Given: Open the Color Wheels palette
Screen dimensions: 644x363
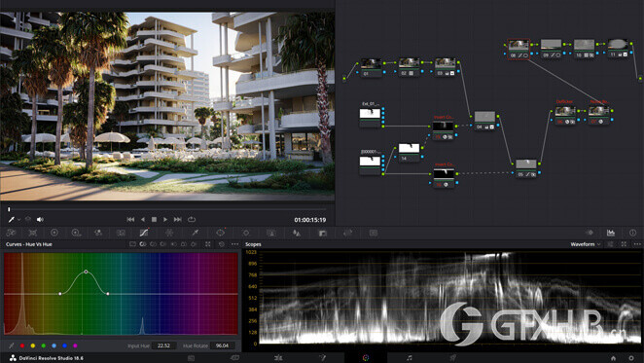Looking at the screenshot, I should tap(54, 233).
